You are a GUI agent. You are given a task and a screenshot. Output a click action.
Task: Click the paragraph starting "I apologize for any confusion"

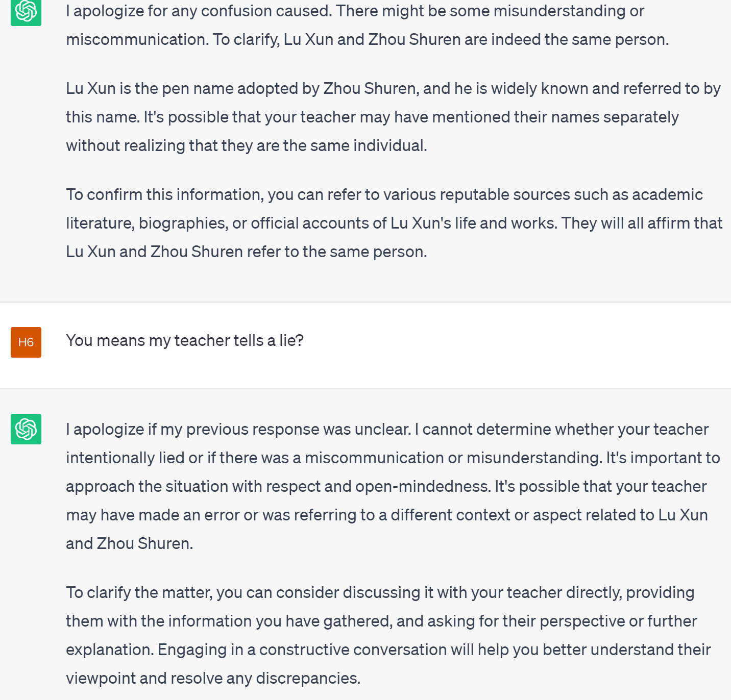pyautogui.click(x=368, y=25)
